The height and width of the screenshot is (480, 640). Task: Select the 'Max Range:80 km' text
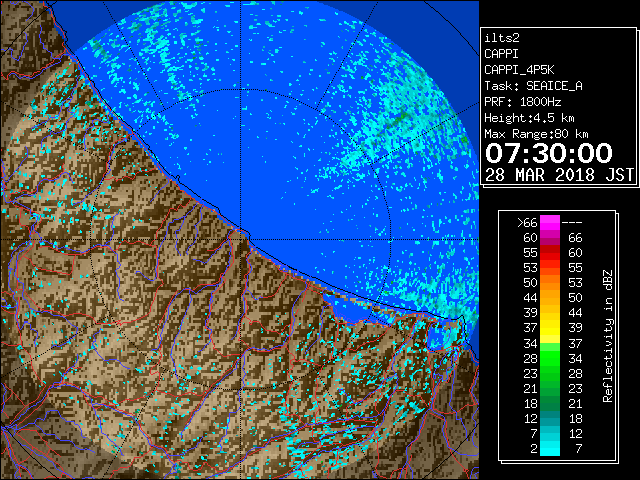point(536,134)
